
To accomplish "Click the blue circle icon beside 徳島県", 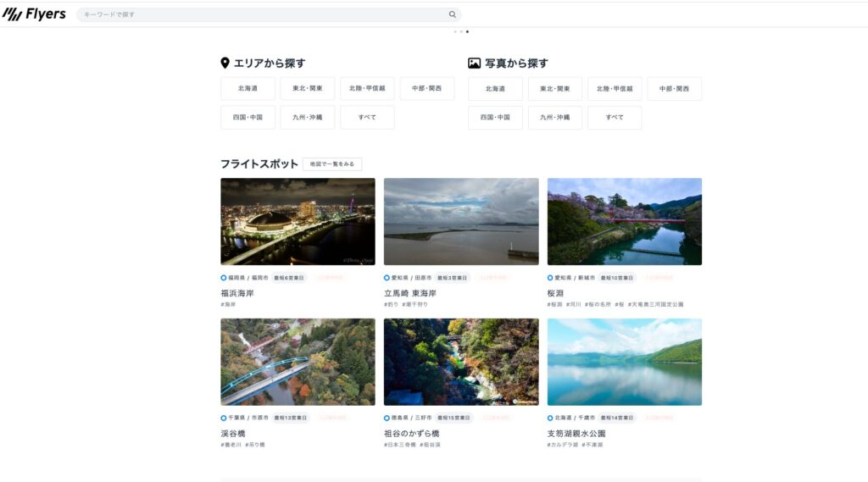I will (x=387, y=418).
